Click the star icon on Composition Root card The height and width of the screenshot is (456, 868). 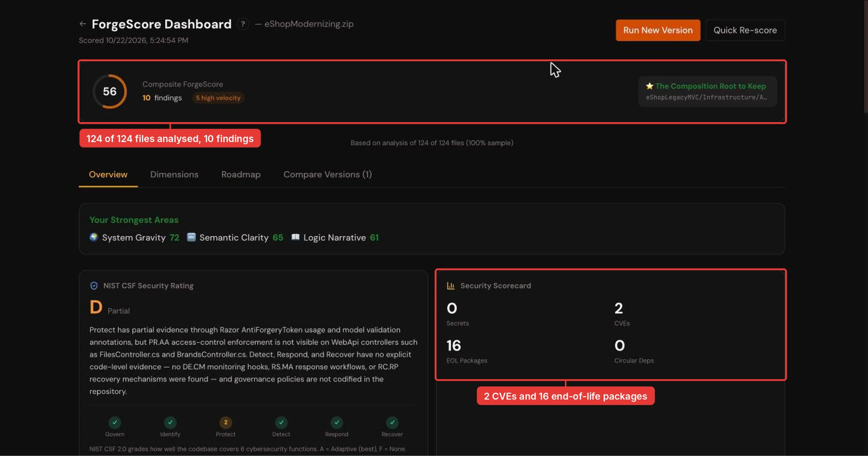click(x=649, y=86)
